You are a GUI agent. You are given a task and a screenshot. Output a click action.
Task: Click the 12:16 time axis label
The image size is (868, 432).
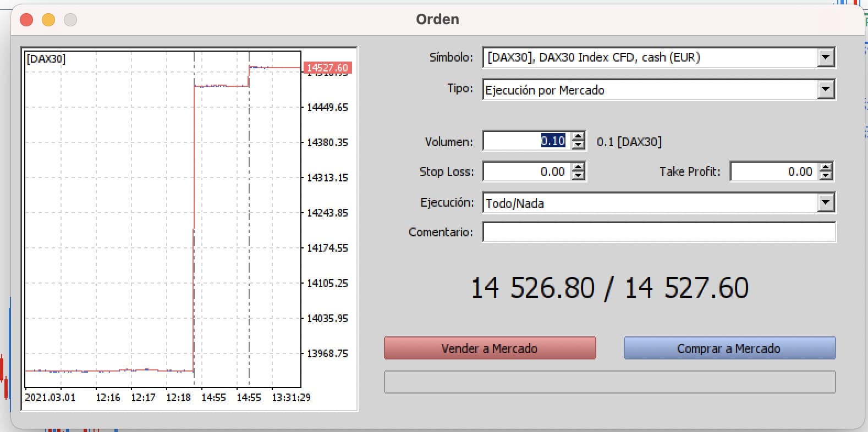click(x=108, y=397)
